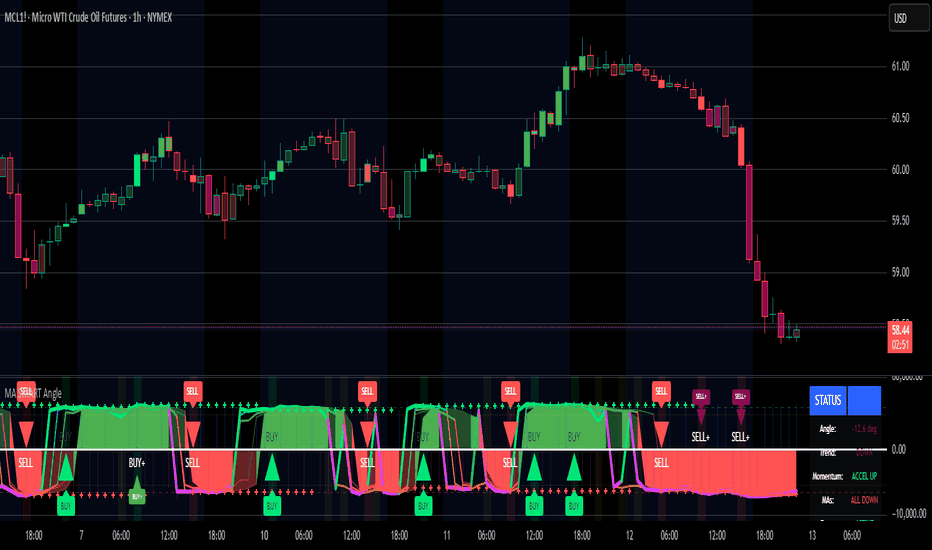Click date label 13 on time axis
Screen dimensions: 932x550
812,536
